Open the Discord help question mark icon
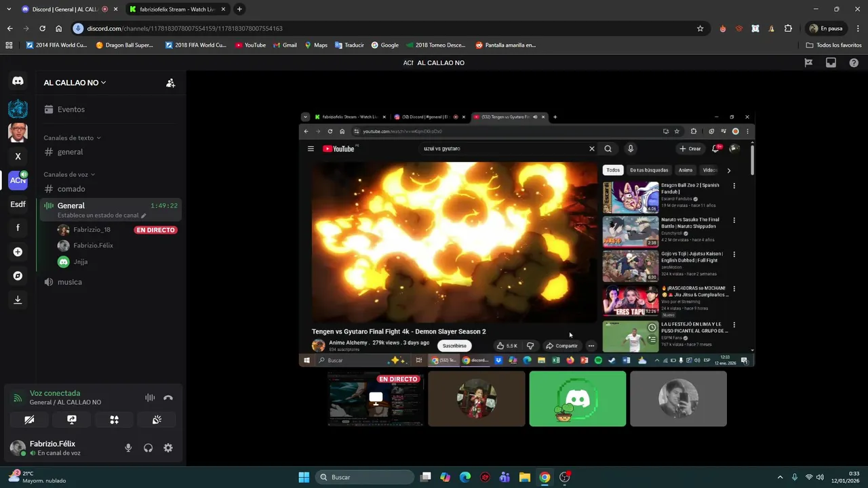This screenshot has height=488, width=868. click(853, 62)
